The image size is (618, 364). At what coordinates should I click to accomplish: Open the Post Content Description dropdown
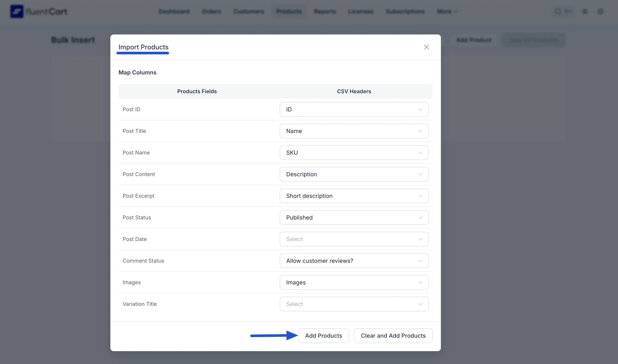[x=354, y=174]
